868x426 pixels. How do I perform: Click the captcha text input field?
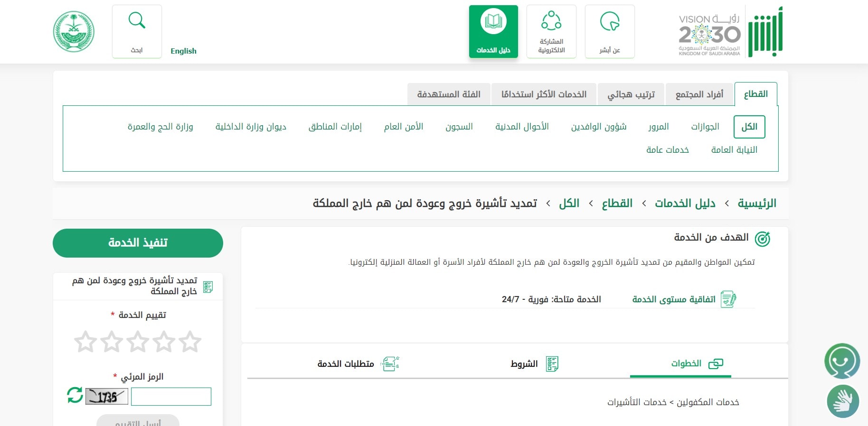click(x=171, y=397)
